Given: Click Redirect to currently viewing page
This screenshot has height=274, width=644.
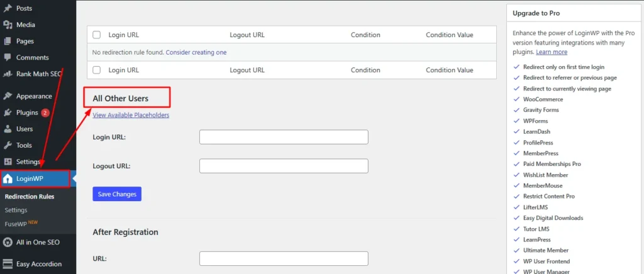Looking at the screenshot, I should [x=567, y=89].
